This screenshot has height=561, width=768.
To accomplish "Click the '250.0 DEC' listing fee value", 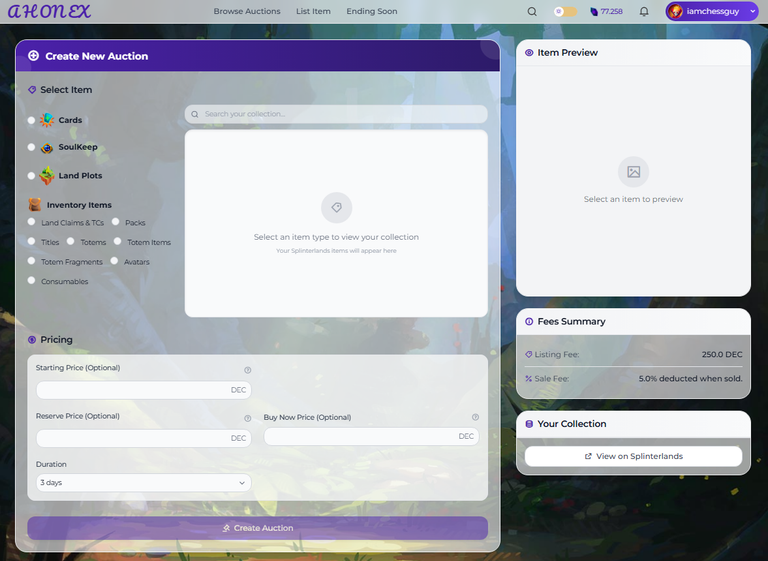I will pos(722,354).
